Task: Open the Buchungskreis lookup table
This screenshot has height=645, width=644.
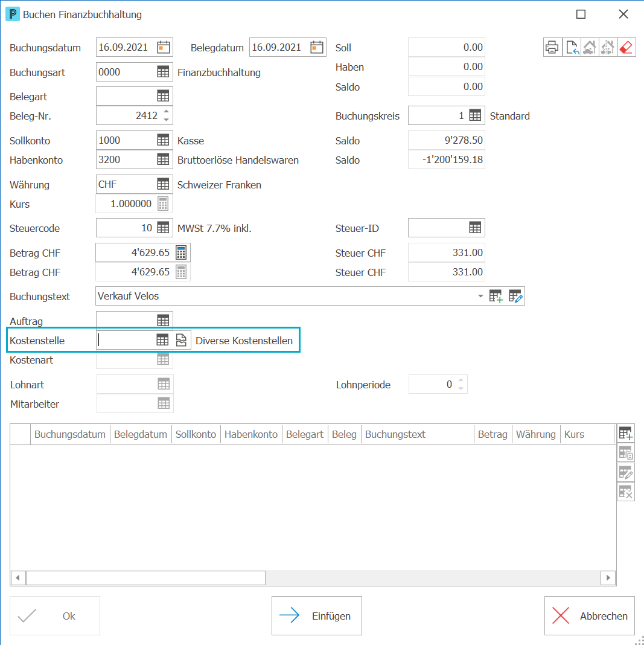Action: (x=475, y=115)
